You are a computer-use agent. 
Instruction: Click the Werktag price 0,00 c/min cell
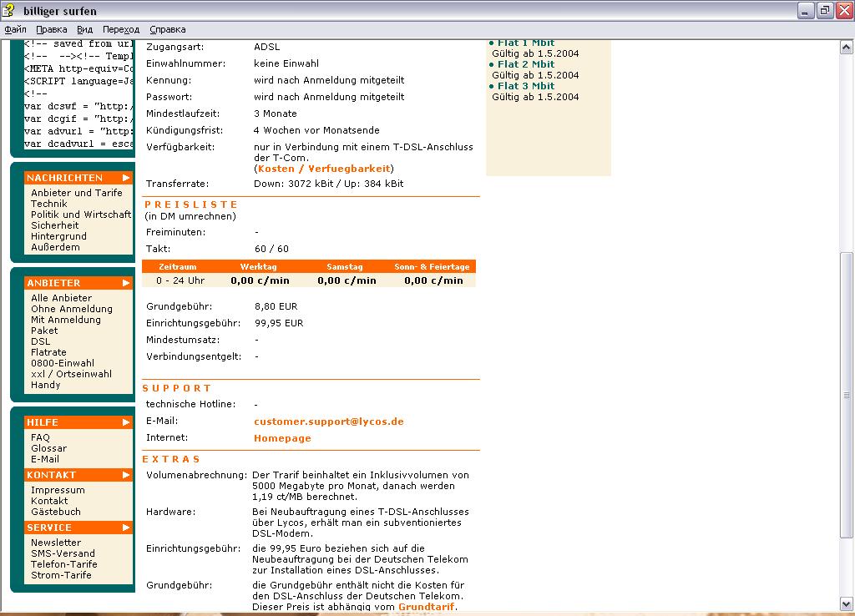(x=261, y=280)
